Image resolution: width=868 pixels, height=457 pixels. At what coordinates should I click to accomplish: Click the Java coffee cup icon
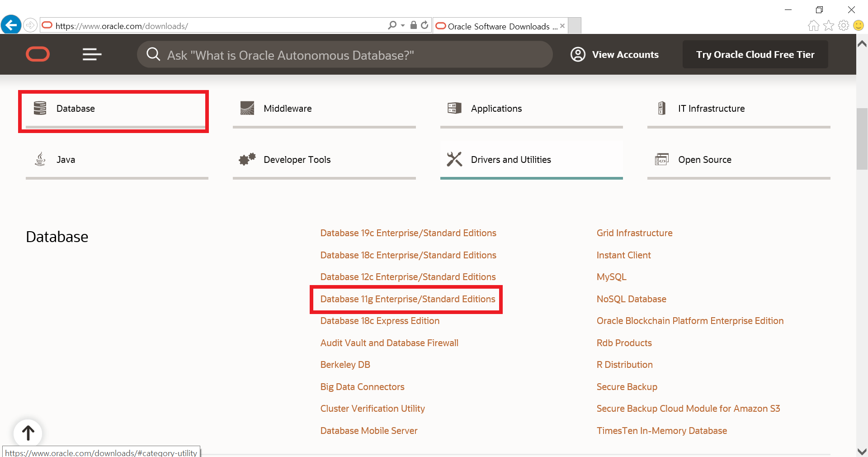pos(40,159)
